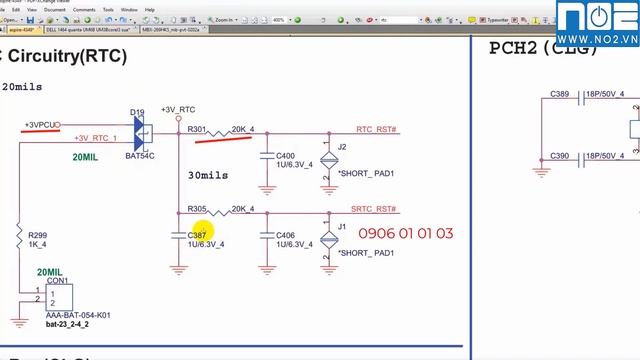Click the Open file toolbar button
Screen dimensions: 640x360
tap(9, 20)
